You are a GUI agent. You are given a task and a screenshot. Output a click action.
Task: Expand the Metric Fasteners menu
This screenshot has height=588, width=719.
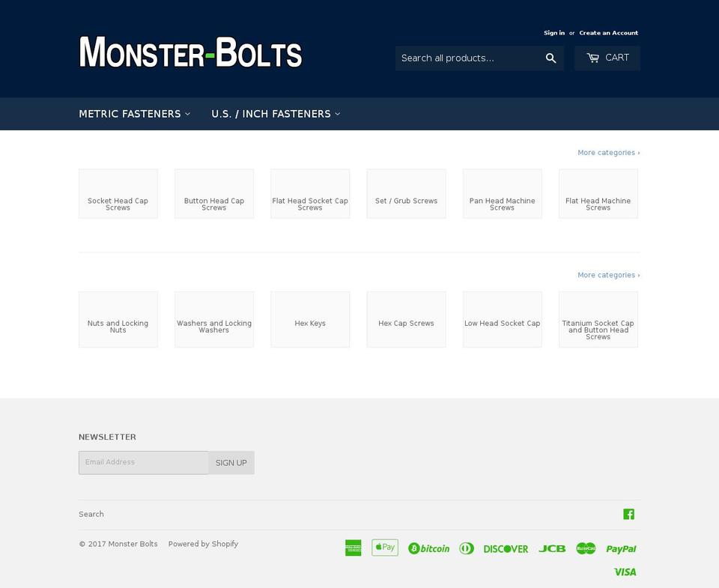pyautogui.click(x=134, y=114)
